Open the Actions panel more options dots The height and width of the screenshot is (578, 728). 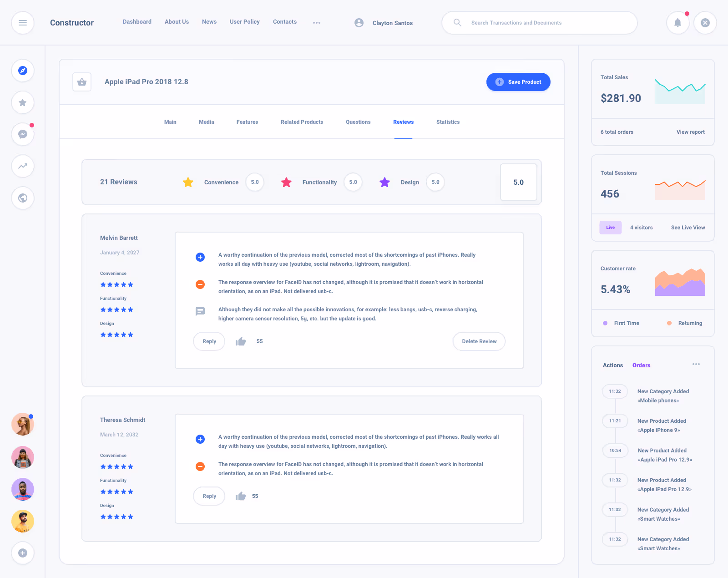click(696, 364)
